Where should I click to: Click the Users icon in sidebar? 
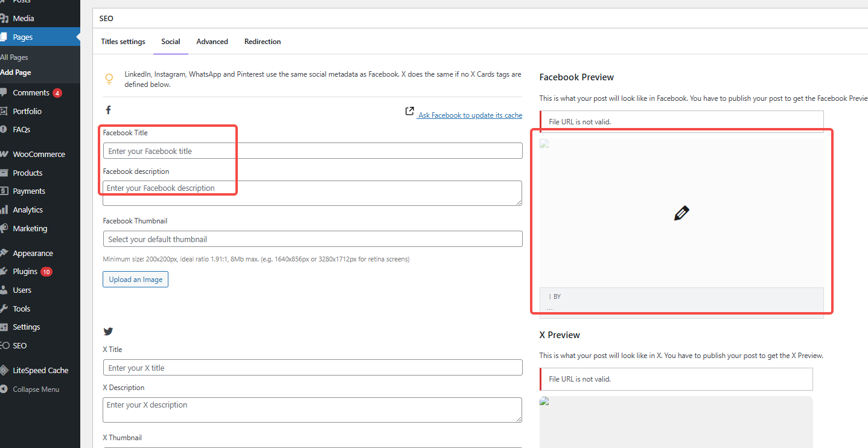[x=4, y=290]
